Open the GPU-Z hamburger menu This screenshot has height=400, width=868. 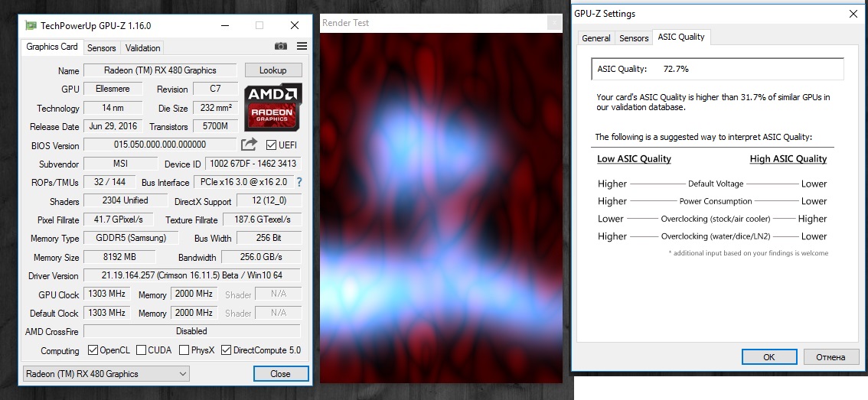pyautogui.click(x=302, y=46)
